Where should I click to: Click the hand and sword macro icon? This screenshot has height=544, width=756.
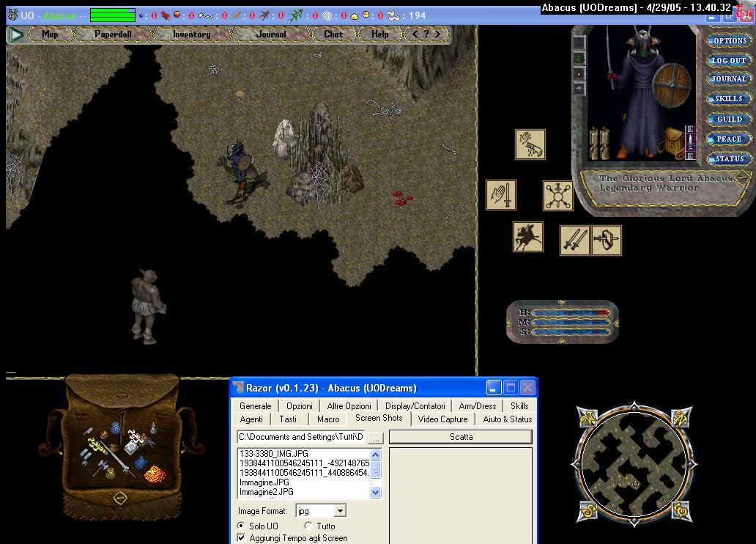coord(501,194)
